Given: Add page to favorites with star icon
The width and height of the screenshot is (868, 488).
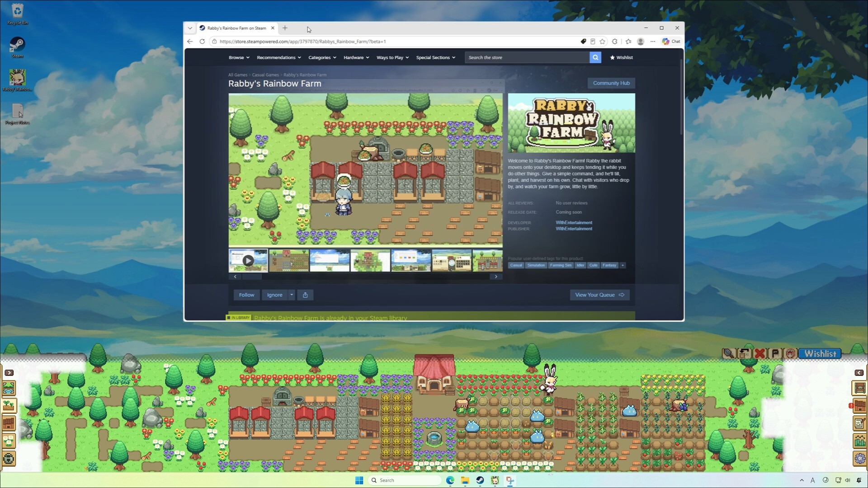Looking at the screenshot, I should coord(602,41).
